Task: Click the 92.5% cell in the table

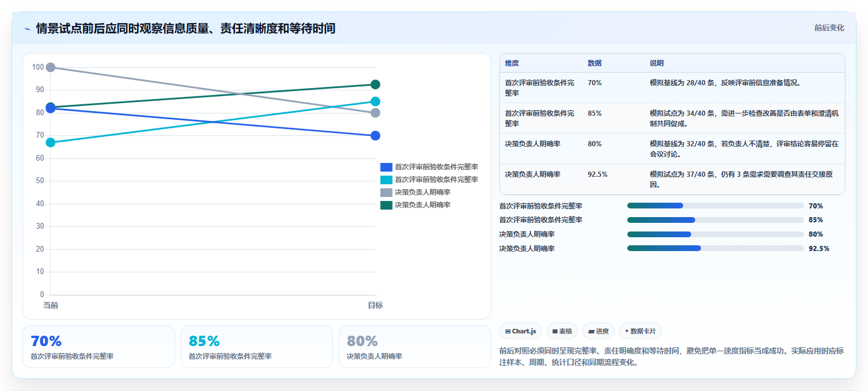Action: [597, 174]
